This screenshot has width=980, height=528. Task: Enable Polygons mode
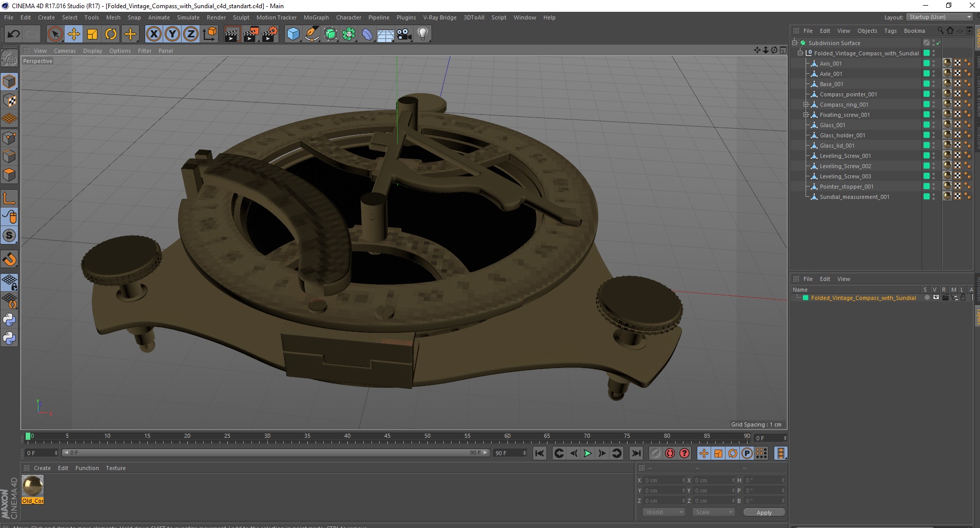[x=9, y=175]
